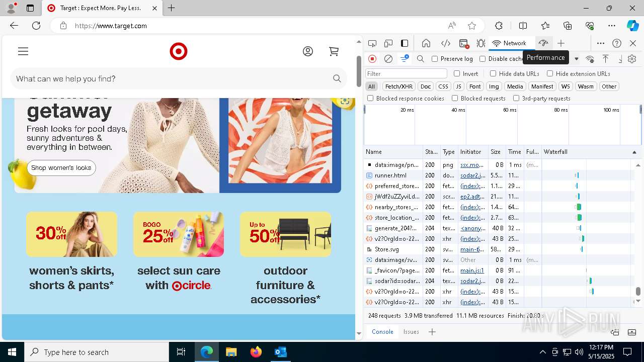Screen dimensions: 644x362
Task: Open select sun care with circle deal
Action: coord(179,251)
